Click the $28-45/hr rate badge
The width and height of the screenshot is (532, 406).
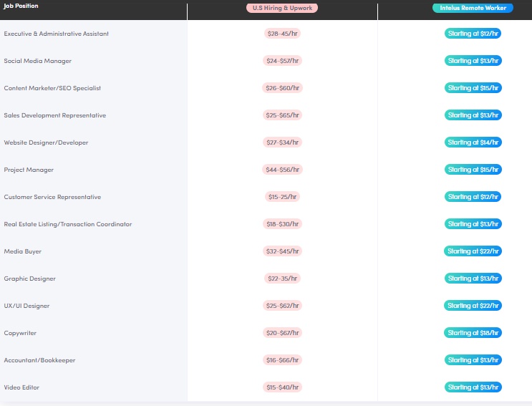(x=282, y=34)
